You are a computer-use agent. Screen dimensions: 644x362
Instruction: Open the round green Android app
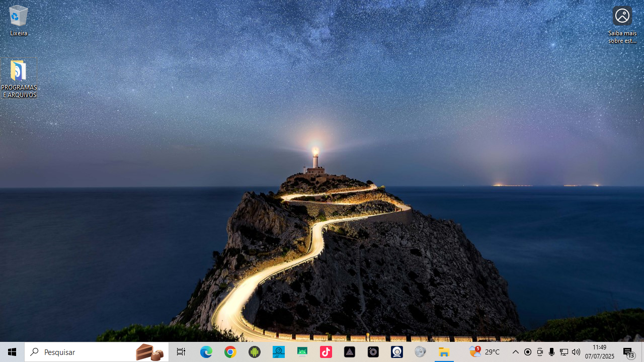255,352
